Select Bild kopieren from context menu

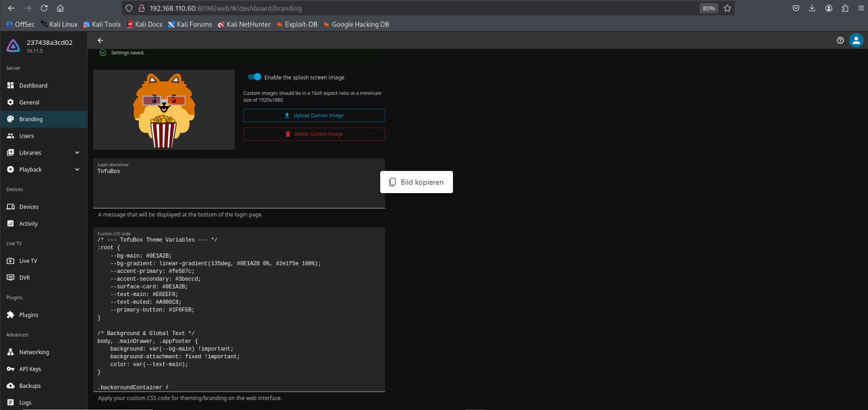pyautogui.click(x=416, y=182)
